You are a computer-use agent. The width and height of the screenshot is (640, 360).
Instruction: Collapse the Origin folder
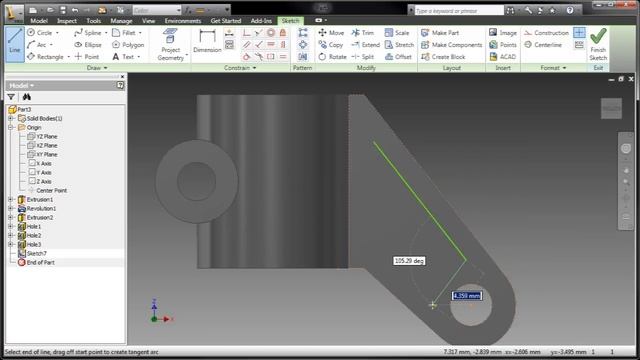tap(11, 127)
